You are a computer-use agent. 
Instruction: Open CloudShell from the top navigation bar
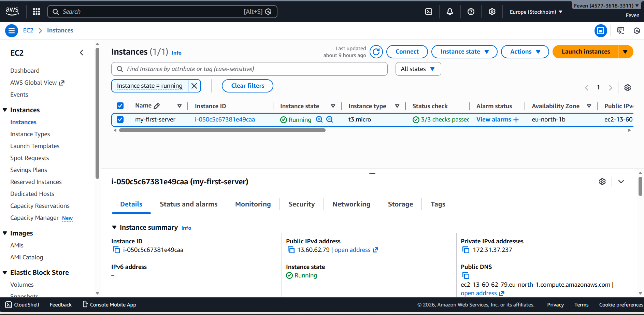coord(429,12)
